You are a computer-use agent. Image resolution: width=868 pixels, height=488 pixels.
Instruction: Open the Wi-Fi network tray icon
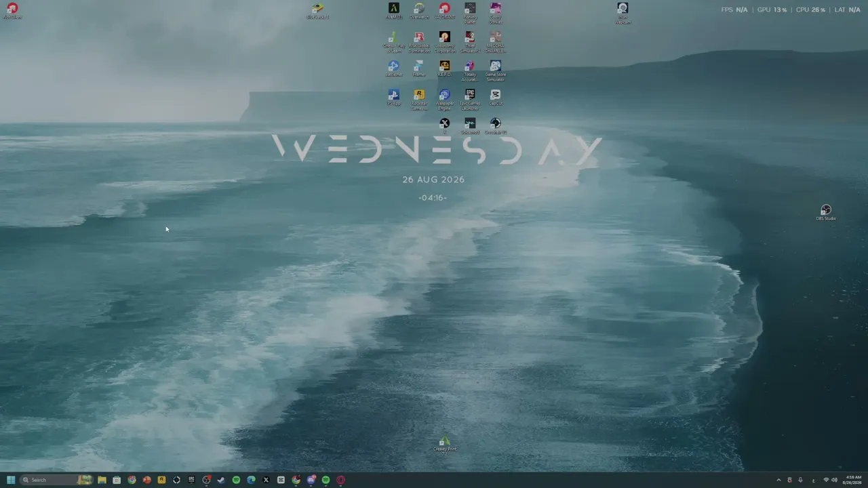point(826,480)
